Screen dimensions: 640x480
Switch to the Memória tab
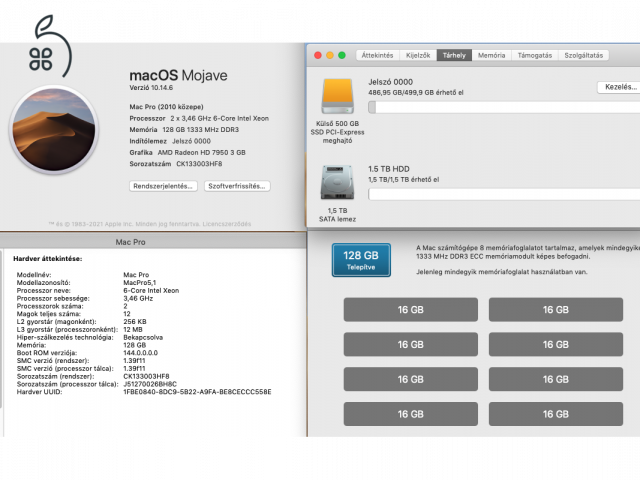491,56
